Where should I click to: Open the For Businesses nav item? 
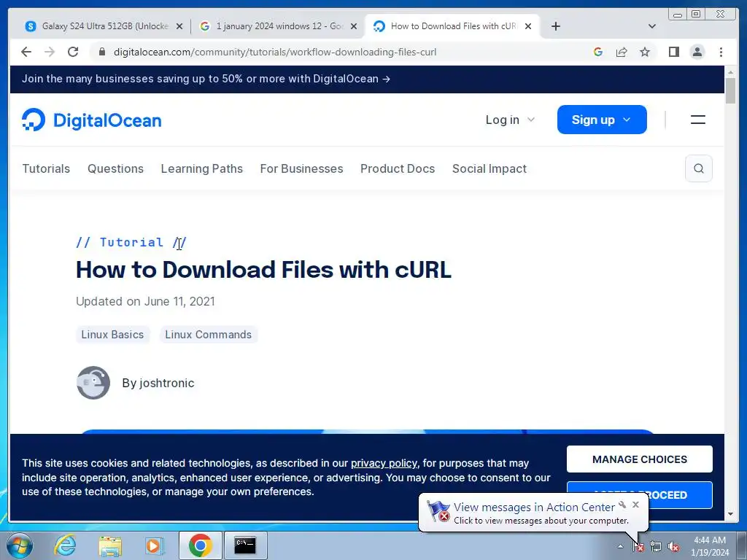pos(301,168)
